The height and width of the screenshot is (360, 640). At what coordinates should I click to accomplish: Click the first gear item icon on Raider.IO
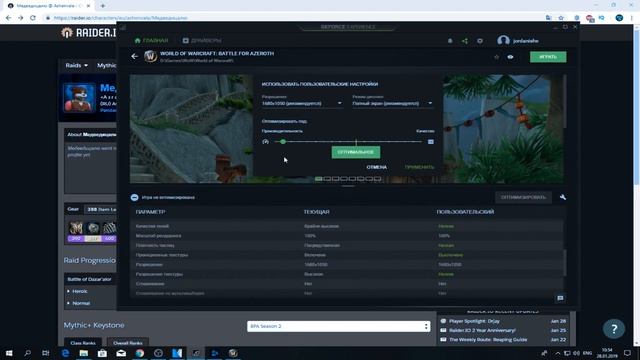(76, 228)
